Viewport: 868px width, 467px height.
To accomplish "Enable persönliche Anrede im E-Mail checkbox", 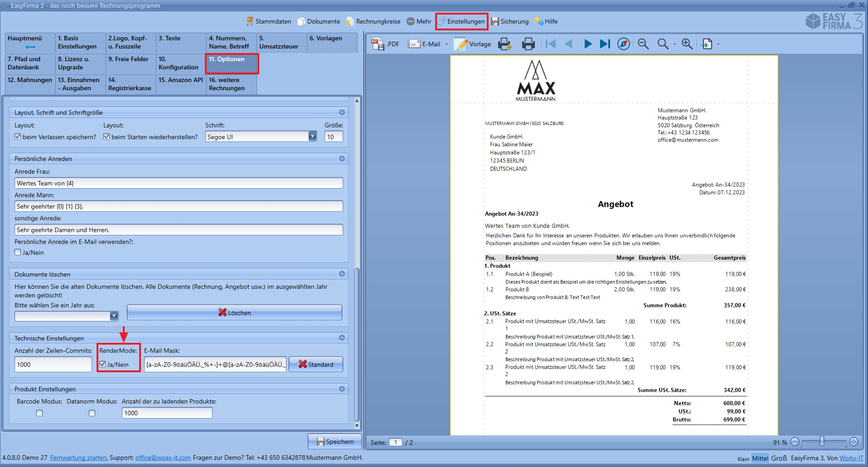I will click(18, 252).
